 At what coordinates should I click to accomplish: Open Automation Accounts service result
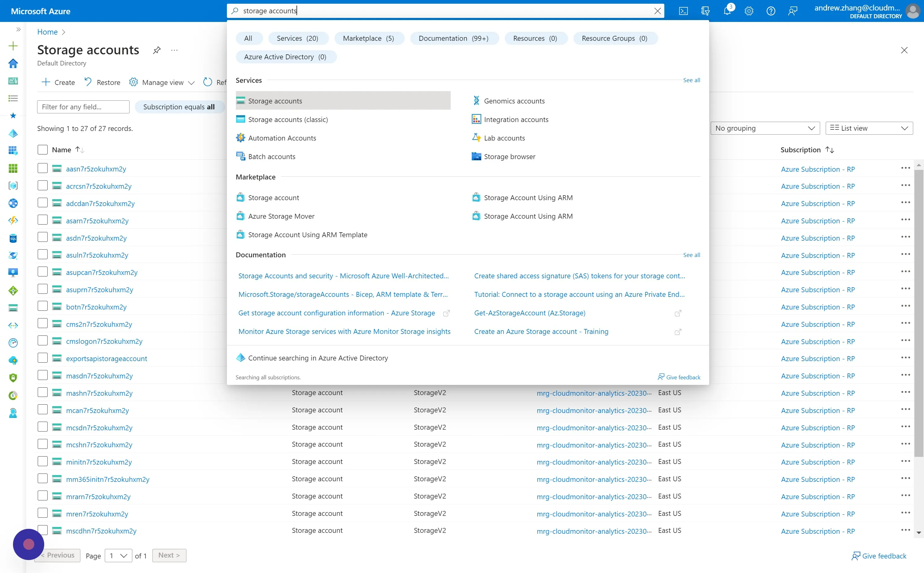343,138
